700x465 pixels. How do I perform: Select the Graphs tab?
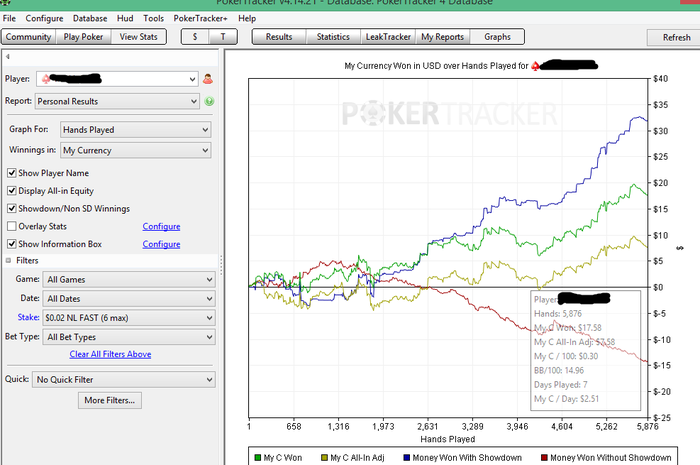(497, 37)
